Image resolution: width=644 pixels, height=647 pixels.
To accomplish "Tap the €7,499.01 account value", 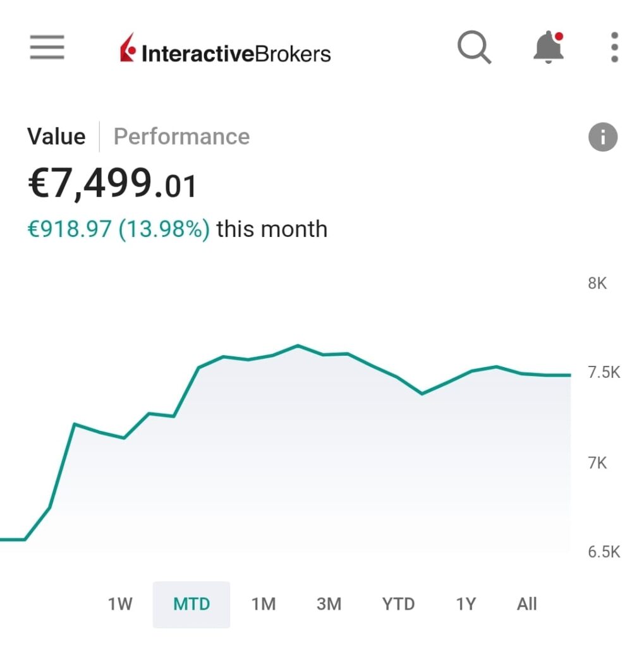I will click(x=112, y=185).
